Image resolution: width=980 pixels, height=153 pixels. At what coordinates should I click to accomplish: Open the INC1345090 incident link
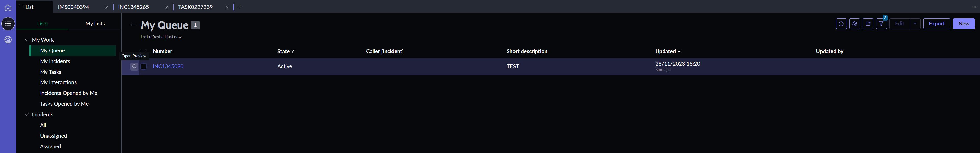point(168,66)
